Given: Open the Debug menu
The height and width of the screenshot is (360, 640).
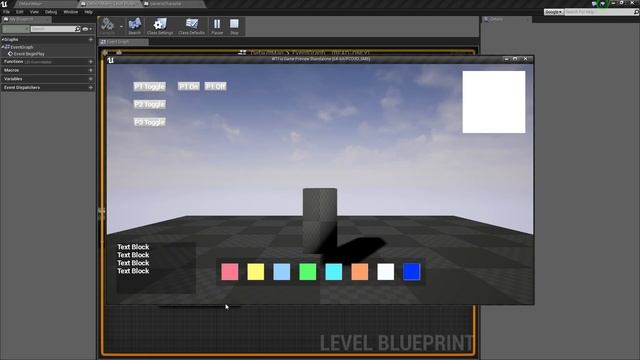Looking at the screenshot, I should pyautogui.click(x=51, y=12).
